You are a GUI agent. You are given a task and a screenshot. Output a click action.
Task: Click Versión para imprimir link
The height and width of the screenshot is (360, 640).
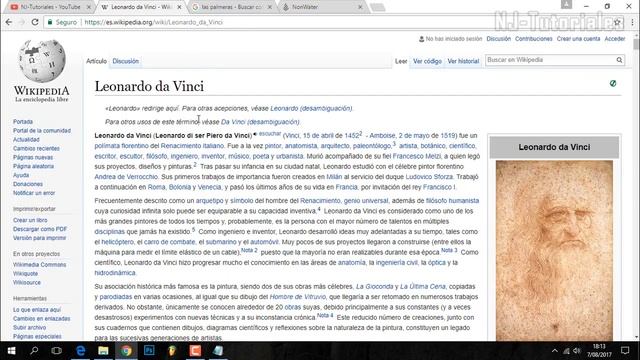(40, 238)
